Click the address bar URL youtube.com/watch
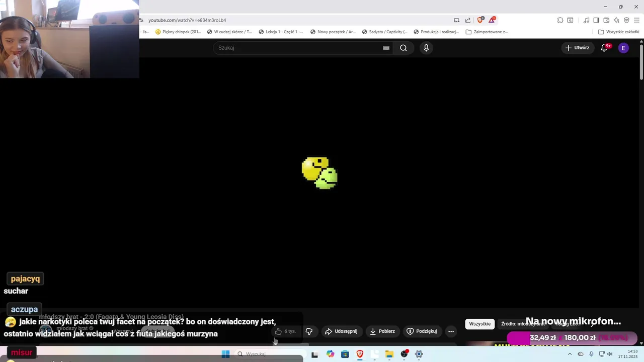Image resolution: width=644 pixels, height=362 pixels. [187, 20]
